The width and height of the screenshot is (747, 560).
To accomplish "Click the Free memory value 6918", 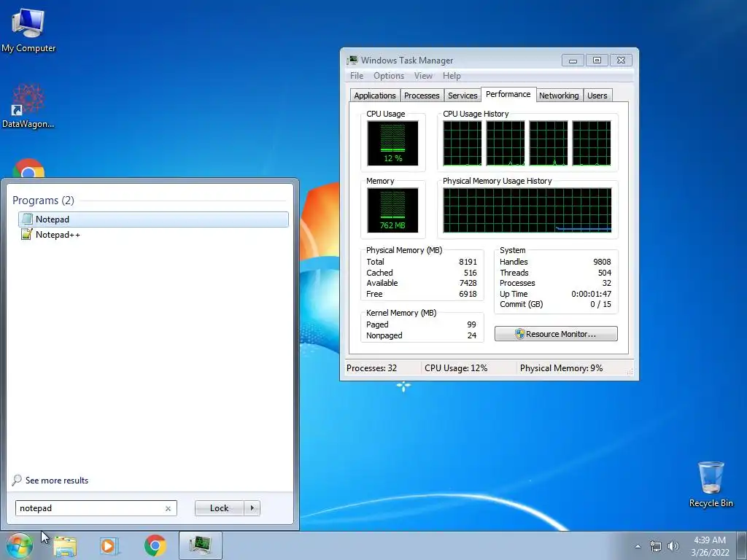I will pos(468,294).
